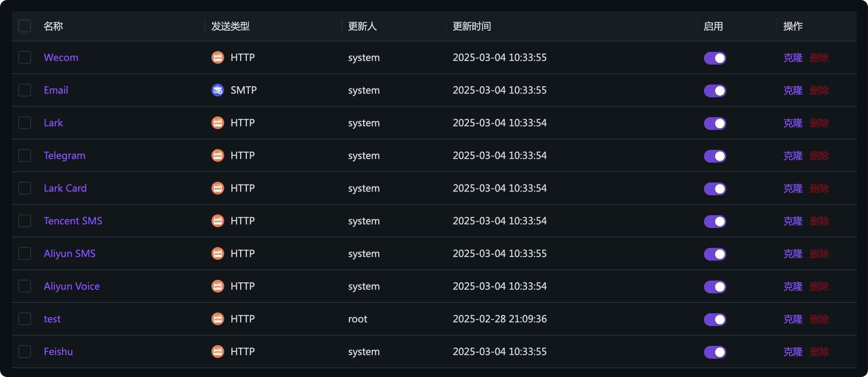868x377 pixels.
Task: Click the HTTP icon in Telegram row
Action: pyautogui.click(x=217, y=155)
